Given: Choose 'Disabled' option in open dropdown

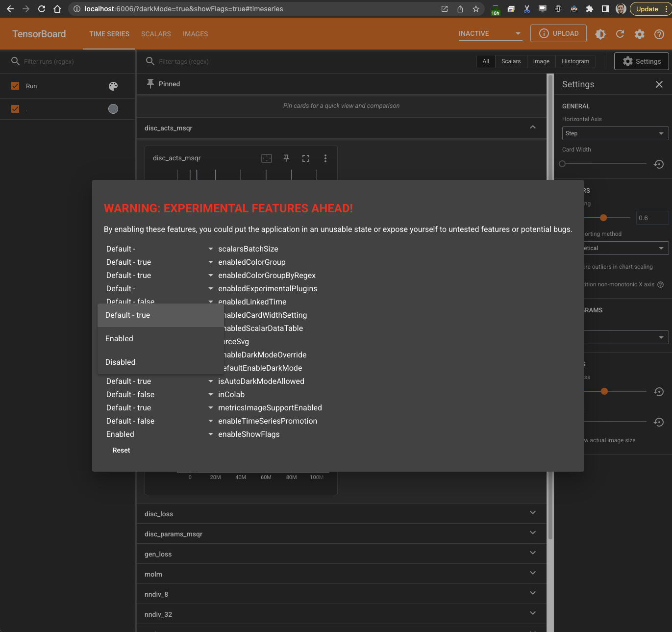Looking at the screenshot, I should pos(161,362).
